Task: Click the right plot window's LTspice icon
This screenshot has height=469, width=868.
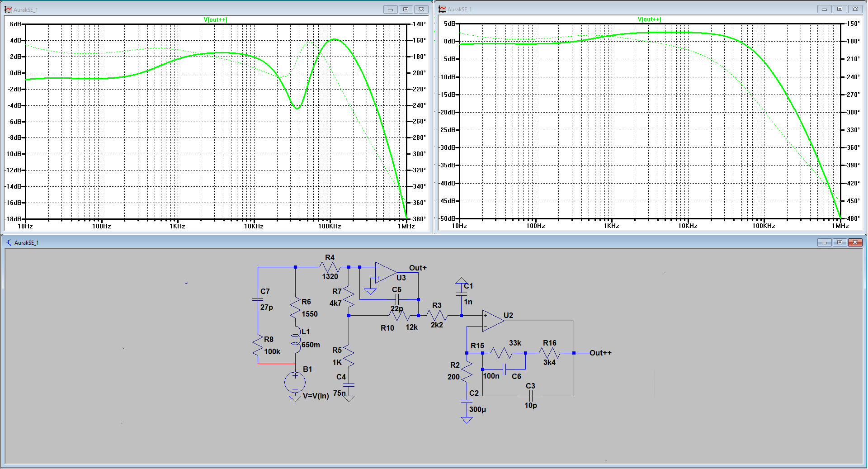Action: tap(442, 9)
